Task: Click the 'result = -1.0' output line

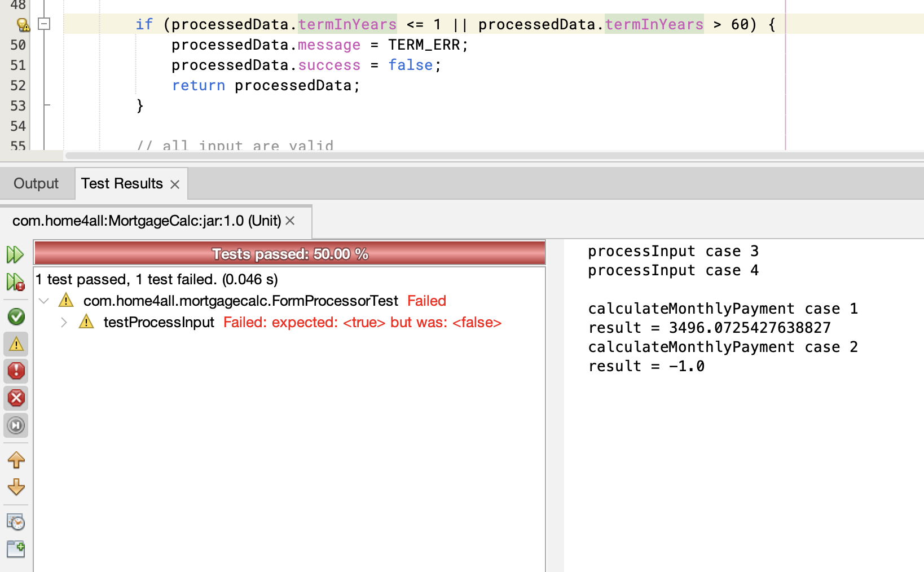Action: (646, 366)
